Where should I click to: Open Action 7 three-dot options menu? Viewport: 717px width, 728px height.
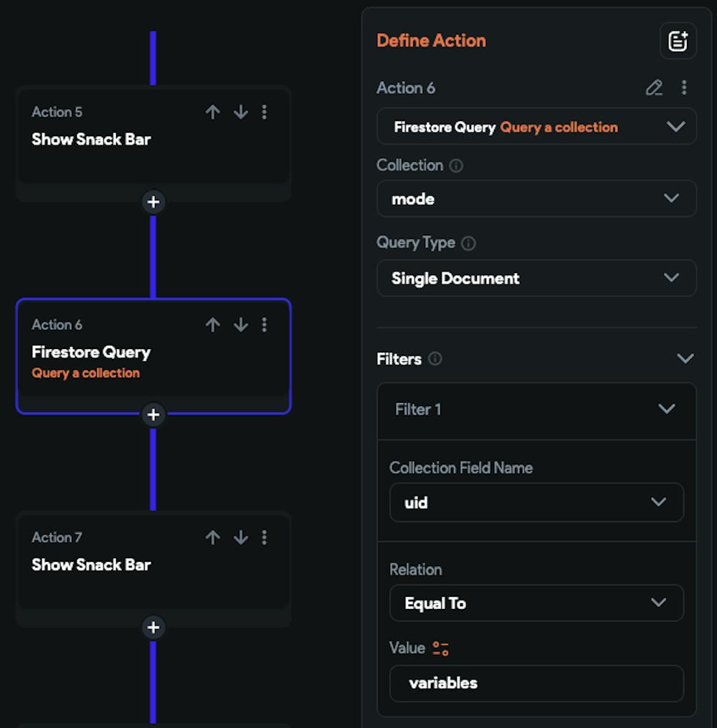pos(265,537)
